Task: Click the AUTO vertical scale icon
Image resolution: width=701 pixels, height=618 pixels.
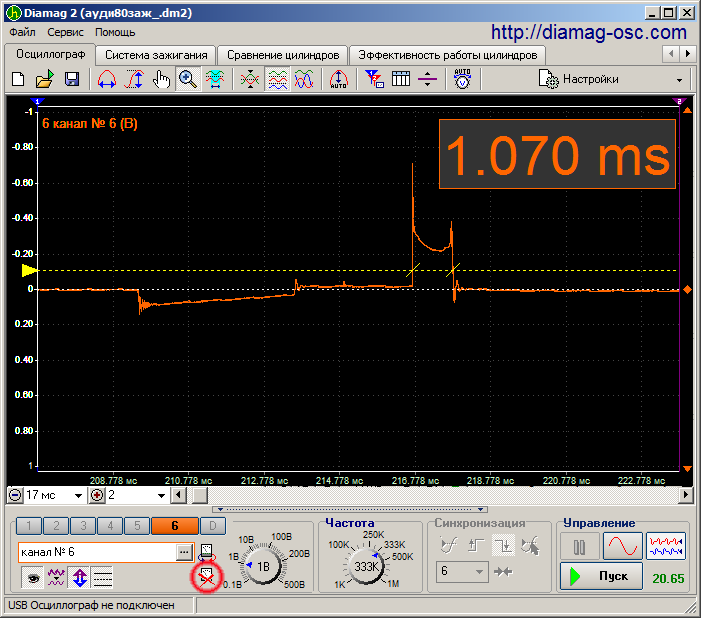Action: click(x=338, y=80)
